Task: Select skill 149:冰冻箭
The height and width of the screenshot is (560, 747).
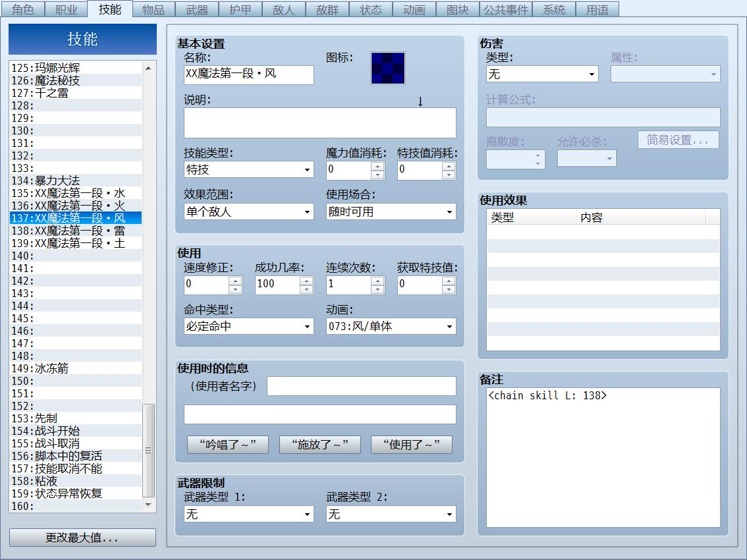Action: tap(76, 368)
